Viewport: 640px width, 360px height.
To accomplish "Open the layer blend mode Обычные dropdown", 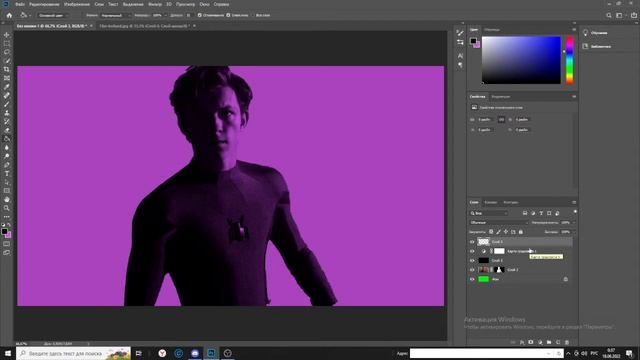I will tap(499, 222).
